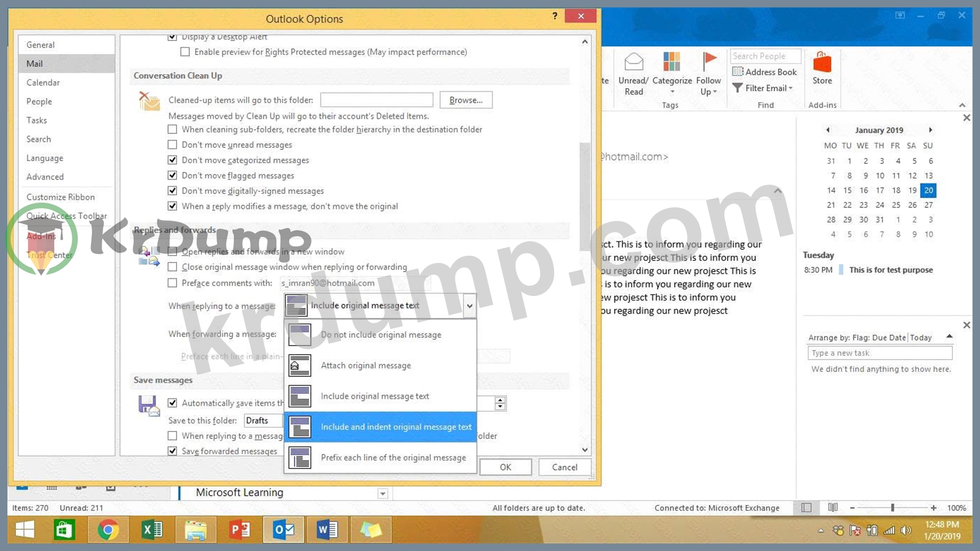Enable Close original message window when replying
This screenshot has width=980, height=551.
173,267
